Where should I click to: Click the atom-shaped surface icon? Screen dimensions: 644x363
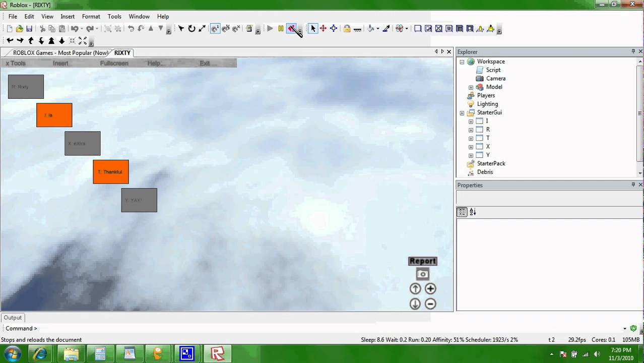tap(400, 29)
